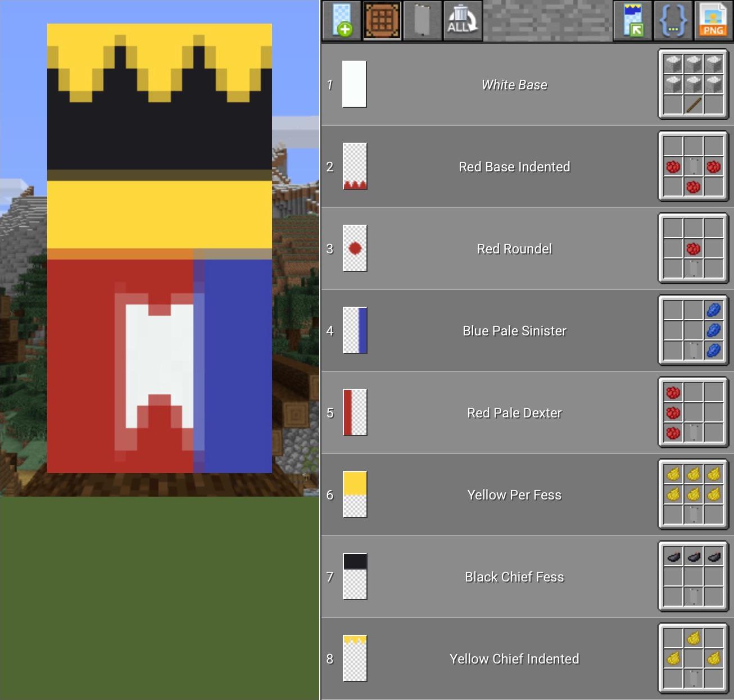Click a yellow dye in Yellow Chief Indented recipe
734x700 pixels.
693,638
